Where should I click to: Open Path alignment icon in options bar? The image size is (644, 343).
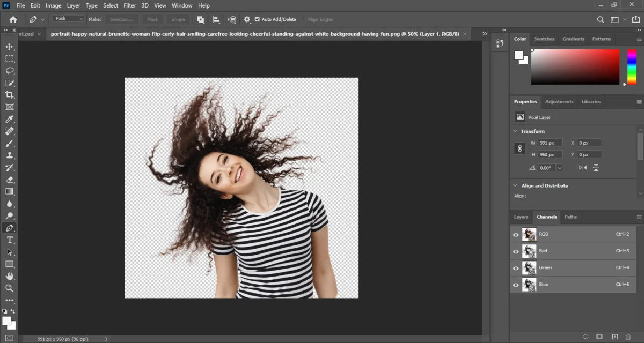pyautogui.click(x=216, y=19)
